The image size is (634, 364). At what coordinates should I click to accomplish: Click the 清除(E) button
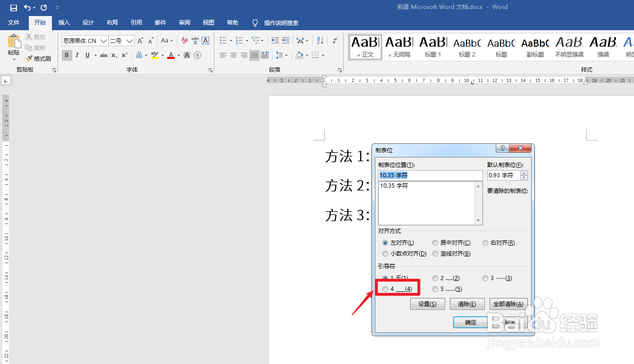(467, 304)
